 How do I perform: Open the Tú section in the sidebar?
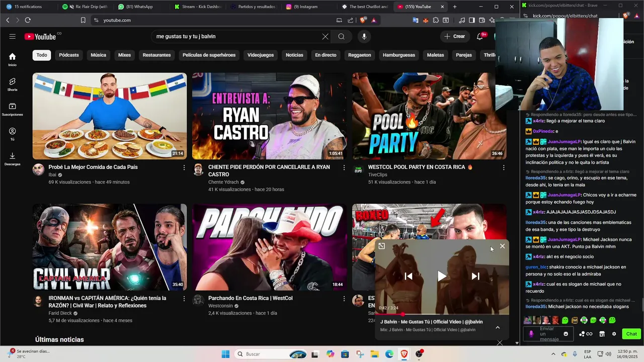[12, 134]
